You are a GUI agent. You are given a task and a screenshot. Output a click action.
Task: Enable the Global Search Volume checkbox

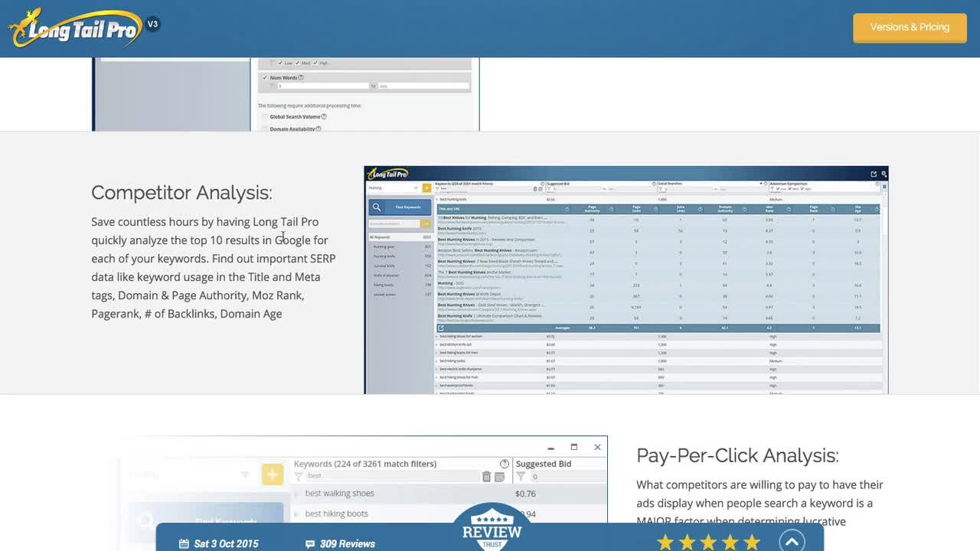(x=265, y=117)
